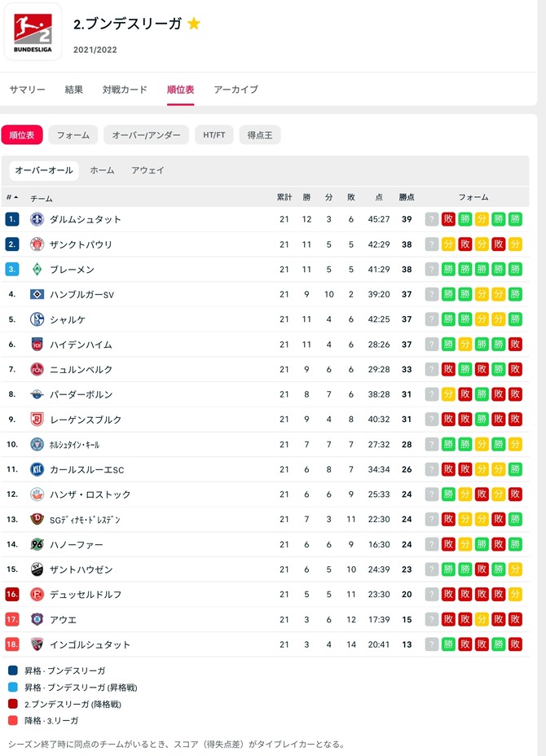
Task: Switch to the アウェイ standings filter
Action: (148, 170)
